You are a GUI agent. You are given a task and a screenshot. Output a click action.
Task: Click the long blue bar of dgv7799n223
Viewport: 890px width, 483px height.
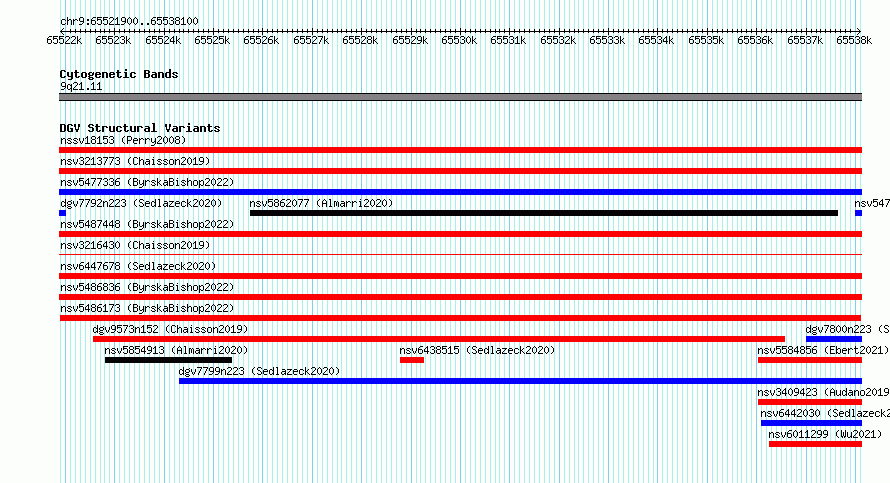[x=520, y=381]
